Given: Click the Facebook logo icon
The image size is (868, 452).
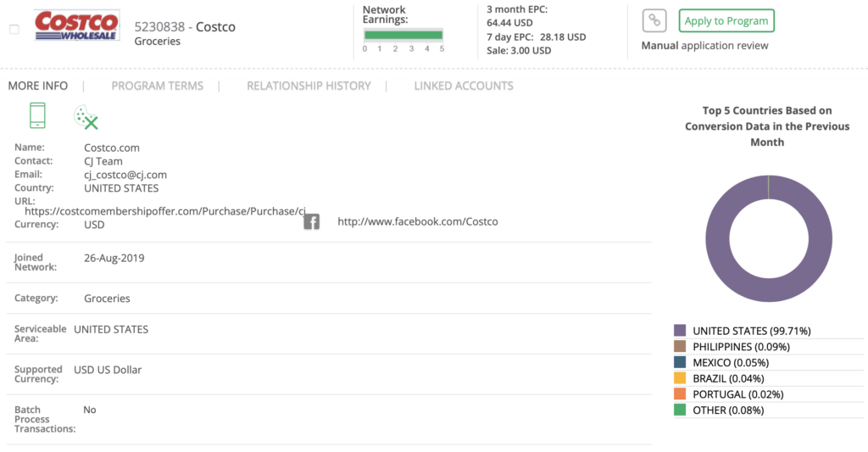Looking at the screenshot, I should click(x=312, y=221).
